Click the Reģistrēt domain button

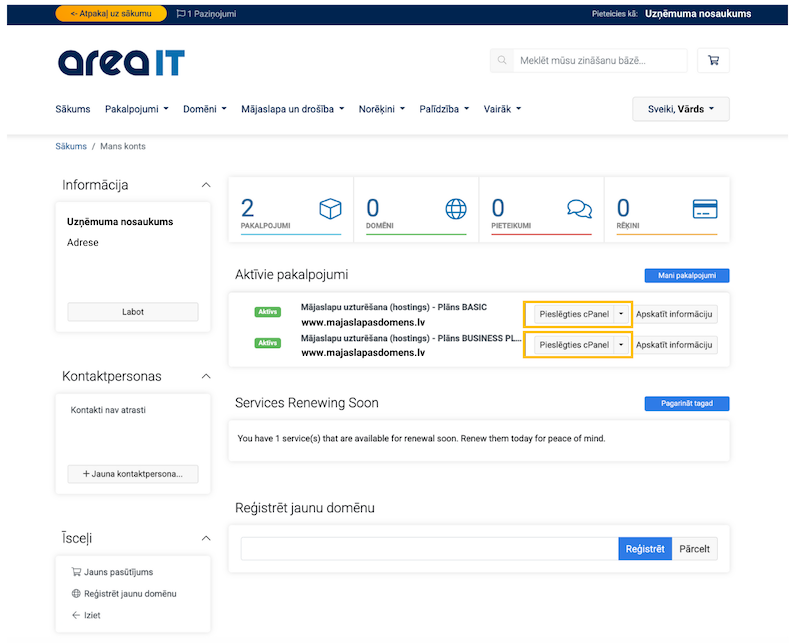(x=644, y=549)
